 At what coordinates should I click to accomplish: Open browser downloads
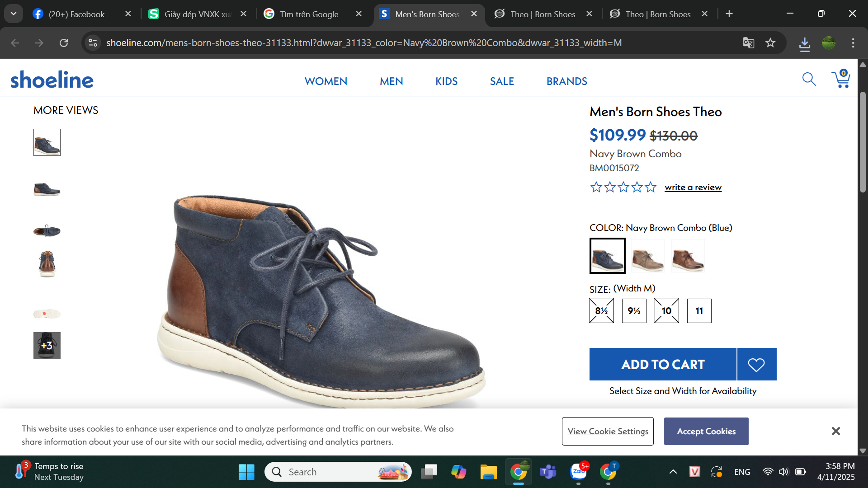(805, 44)
